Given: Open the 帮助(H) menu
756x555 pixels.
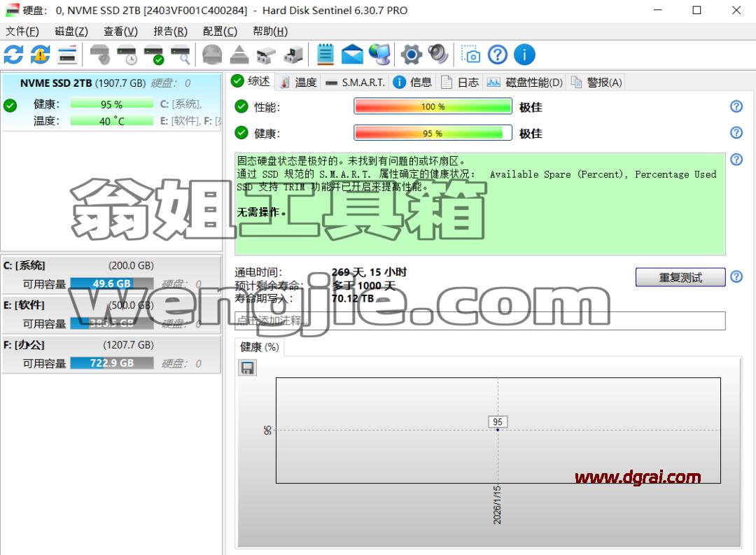Looking at the screenshot, I should 270,31.
